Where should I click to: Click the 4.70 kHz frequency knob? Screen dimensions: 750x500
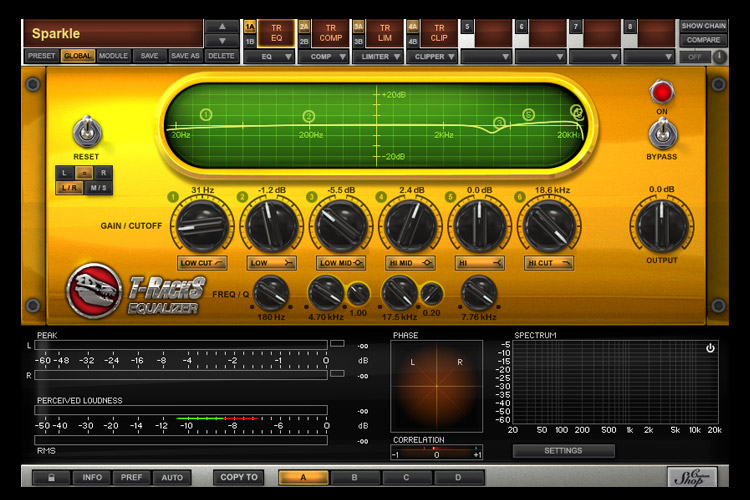[x=326, y=293]
